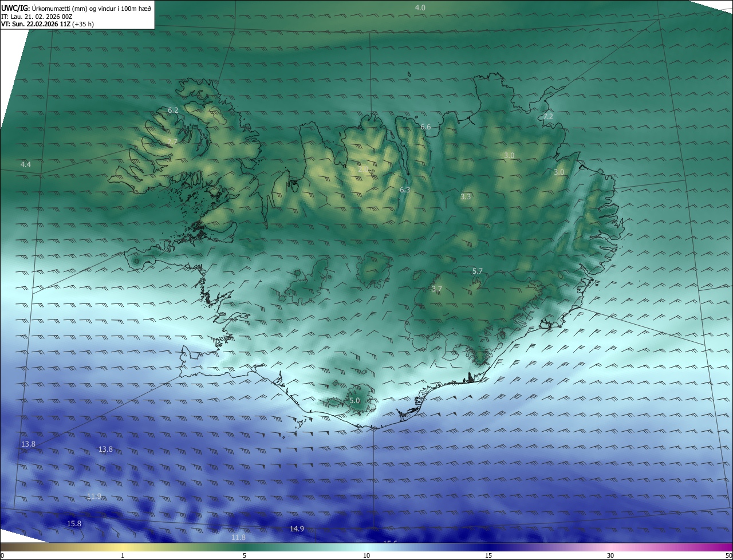The image size is (733, 560).
Task: Click the 3.7 value on the Vatnajökull glacier
Action: tap(437, 289)
